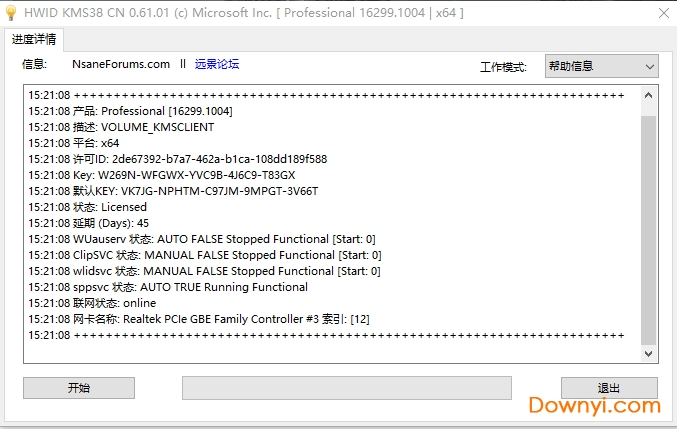This screenshot has height=429, width=677.
Task: Click the 状态: Licensed log line
Action: pos(111,207)
